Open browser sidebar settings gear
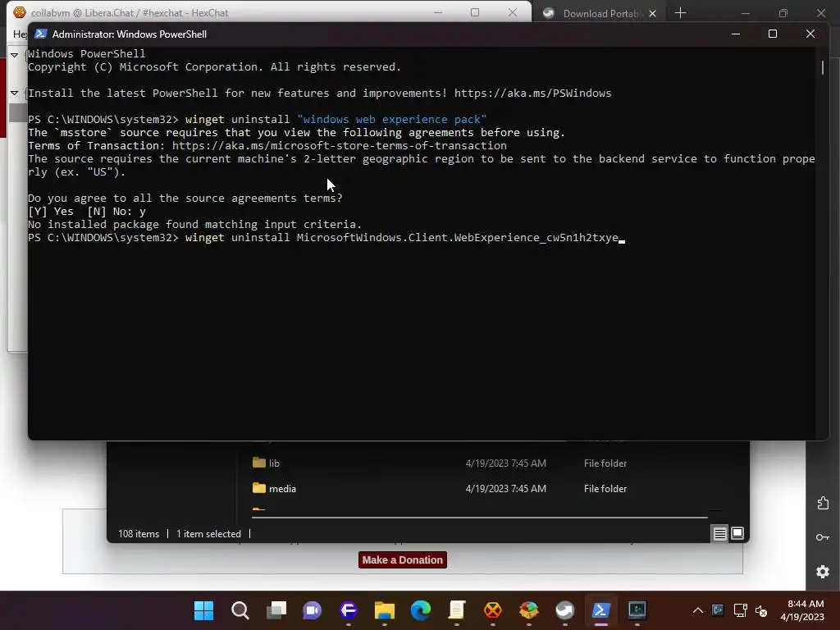The height and width of the screenshot is (630, 840). click(823, 572)
